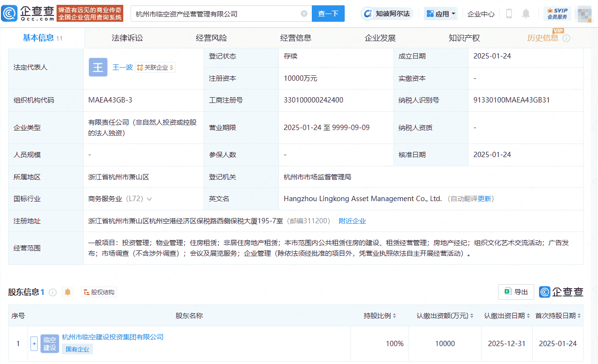Screen dimensions: 598x364
Task: Clear the company name search field
Action: coord(304,14)
